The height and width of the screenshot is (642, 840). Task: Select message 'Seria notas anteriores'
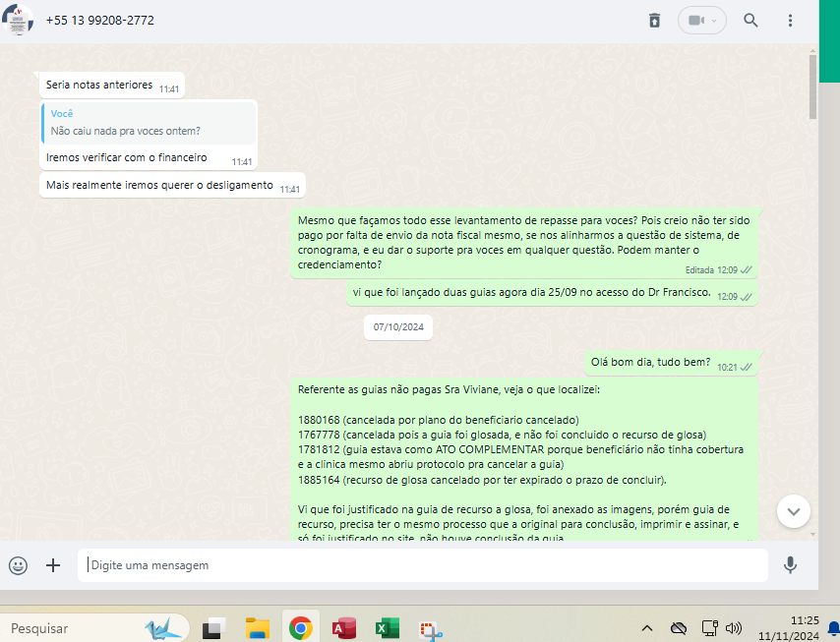click(x=112, y=86)
